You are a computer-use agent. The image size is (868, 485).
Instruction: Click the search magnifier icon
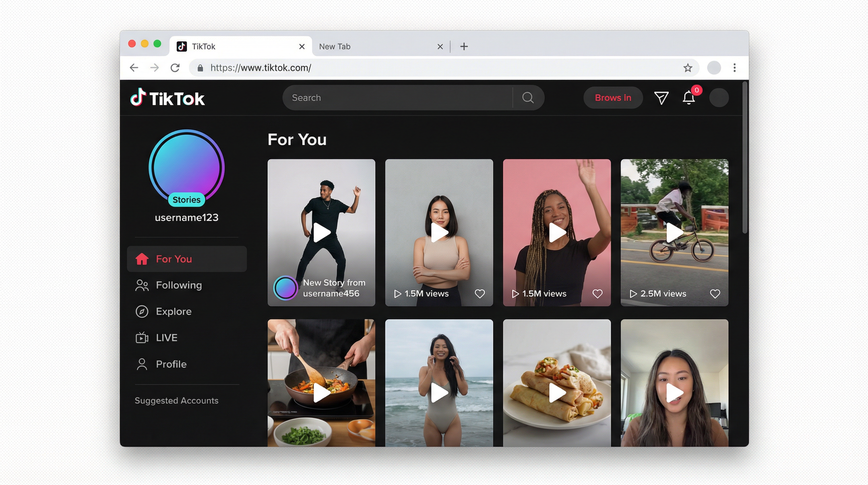pyautogui.click(x=528, y=98)
